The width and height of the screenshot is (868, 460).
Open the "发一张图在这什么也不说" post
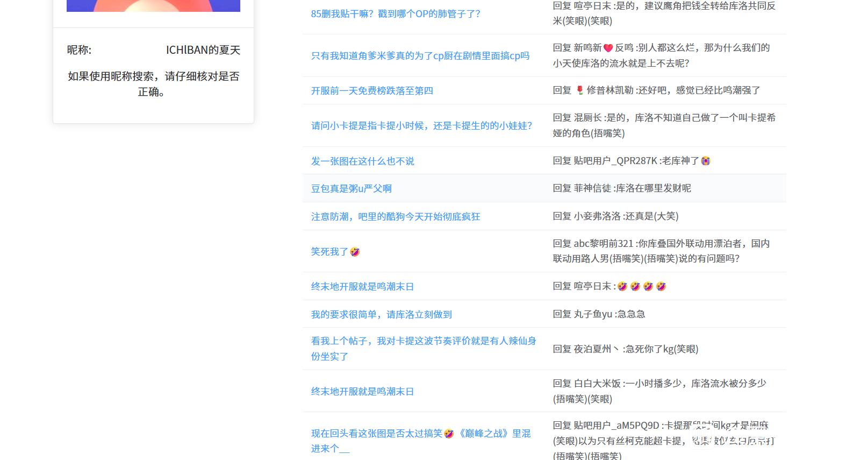(x=362, y=161)
